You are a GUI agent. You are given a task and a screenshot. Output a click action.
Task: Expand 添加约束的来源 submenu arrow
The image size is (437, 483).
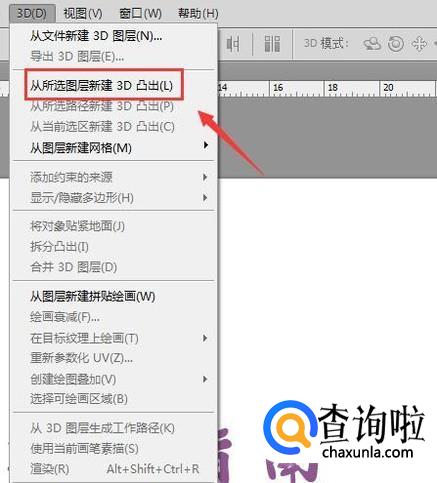pos(205,177)
